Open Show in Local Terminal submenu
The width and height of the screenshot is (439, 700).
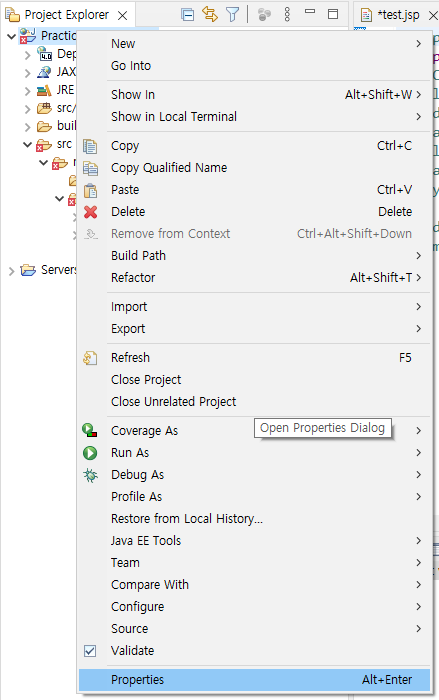(255, 117)
